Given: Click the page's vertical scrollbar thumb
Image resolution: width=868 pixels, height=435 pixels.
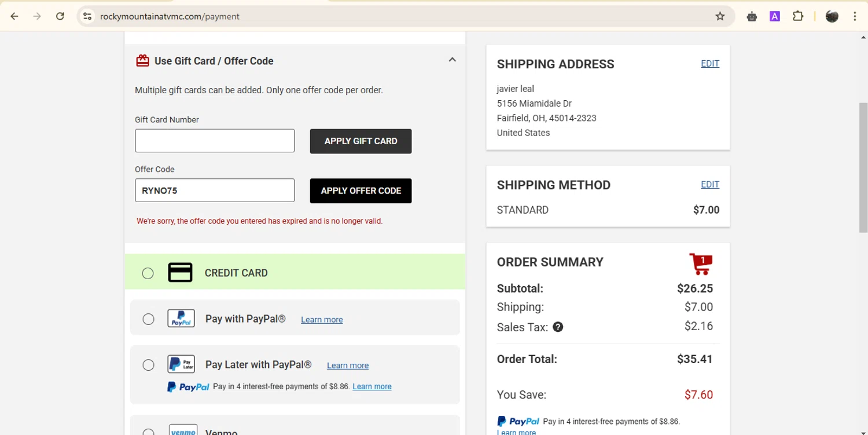Looking at the screenshot, I should [x=863, y=168].
